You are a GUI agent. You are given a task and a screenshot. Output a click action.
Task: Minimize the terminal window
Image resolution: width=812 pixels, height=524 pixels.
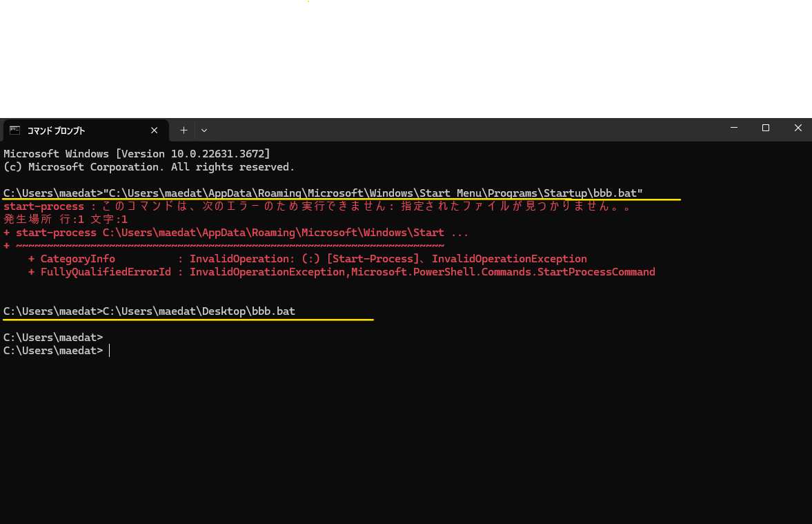[734, 128]
